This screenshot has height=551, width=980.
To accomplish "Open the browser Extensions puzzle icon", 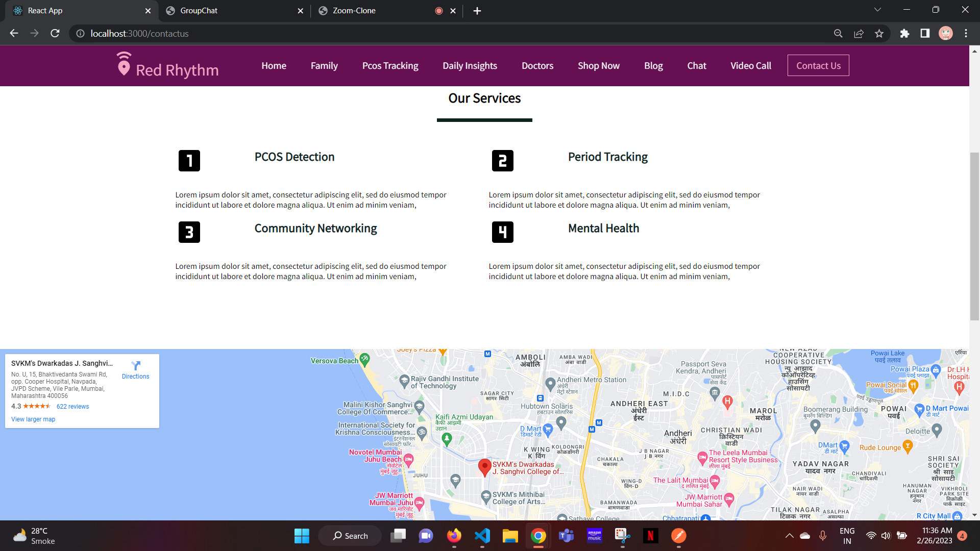I will [x=904, y=34].
